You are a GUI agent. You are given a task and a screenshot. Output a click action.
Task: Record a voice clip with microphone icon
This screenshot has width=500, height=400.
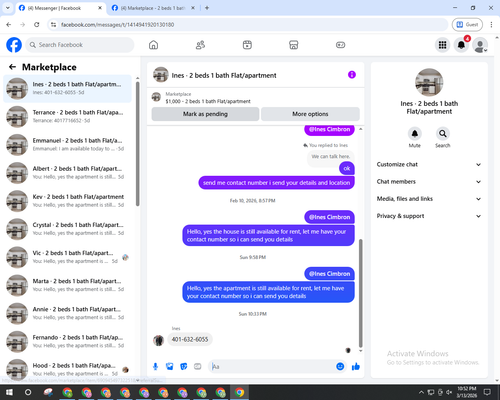pyautogui.click(x=155, y=367)
